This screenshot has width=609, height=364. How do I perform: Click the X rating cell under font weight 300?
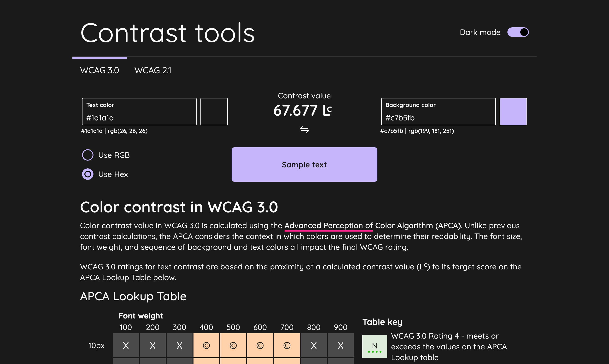pyautogui.click(x=180, y=345)
